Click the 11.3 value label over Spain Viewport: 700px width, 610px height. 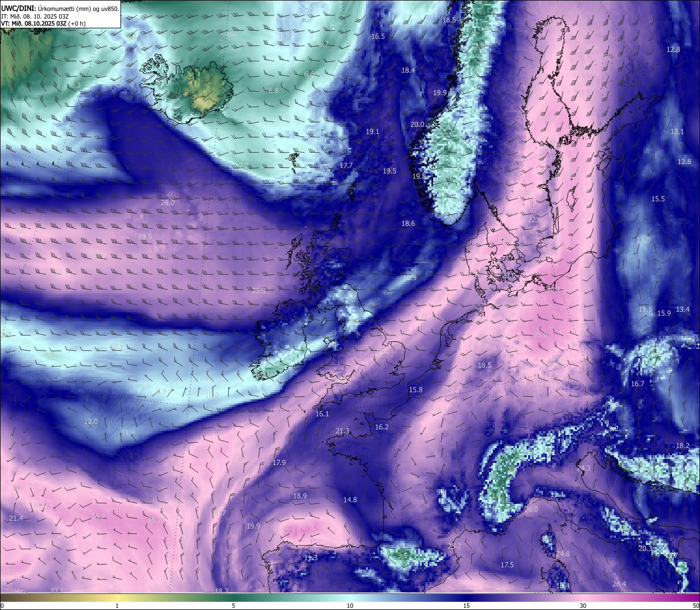311,557
